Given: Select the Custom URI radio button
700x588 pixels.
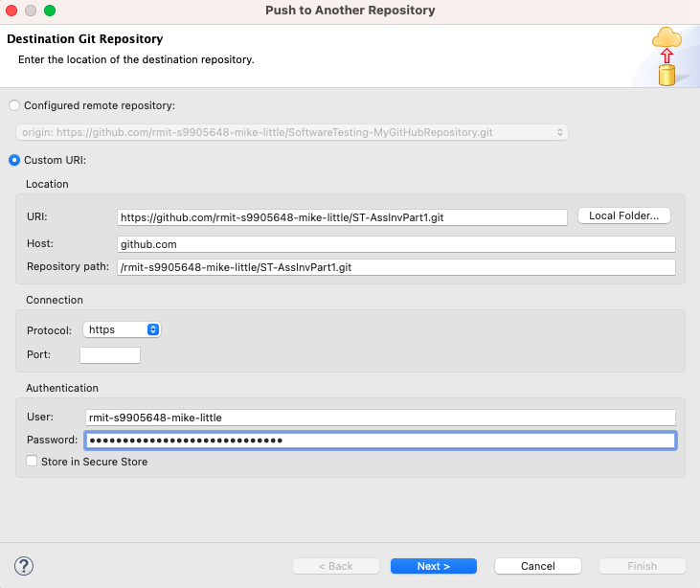Looking at the screenshot, I should click(14, 160).
